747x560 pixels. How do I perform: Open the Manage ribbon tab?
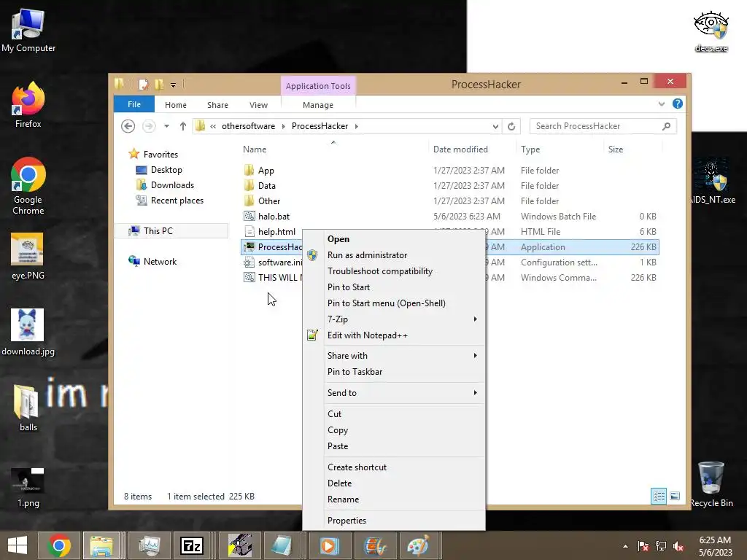pos(318,105)
